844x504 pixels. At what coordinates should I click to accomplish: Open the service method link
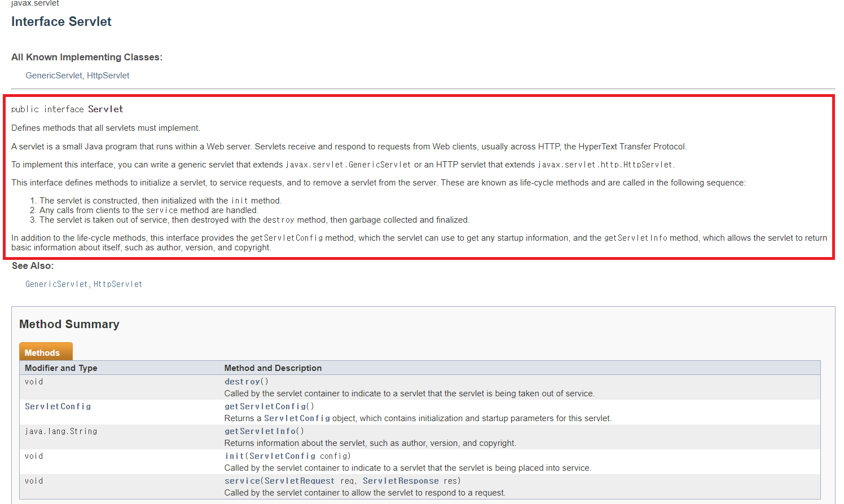pos(243,481)
